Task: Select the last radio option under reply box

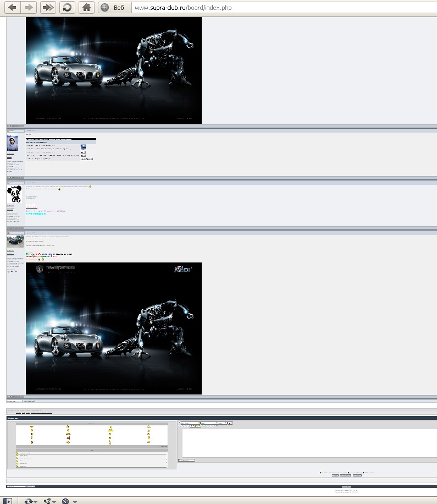Action: 363,472
